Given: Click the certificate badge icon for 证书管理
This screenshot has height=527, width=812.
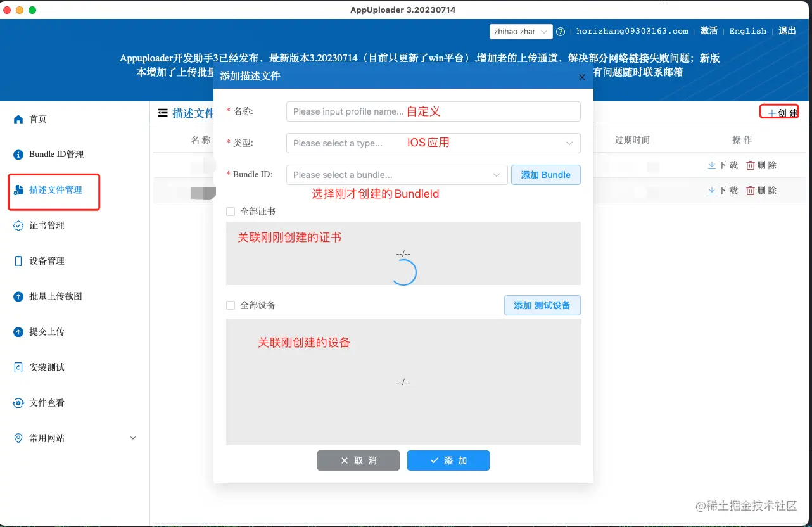Looking at the screenshot, I should (18, 225).
